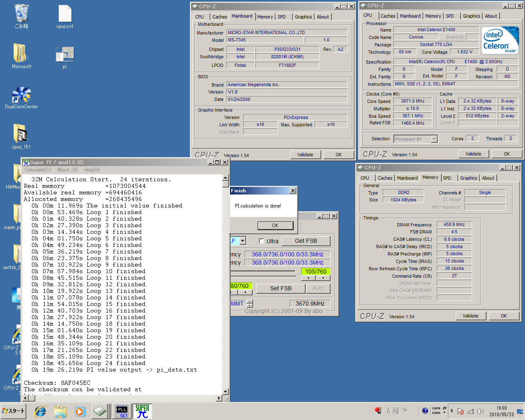This screenshot has height=420, width=525.
Task: Click the DRAM Frequency 458.9 MHz value
Action: click(x=454, y=224)
